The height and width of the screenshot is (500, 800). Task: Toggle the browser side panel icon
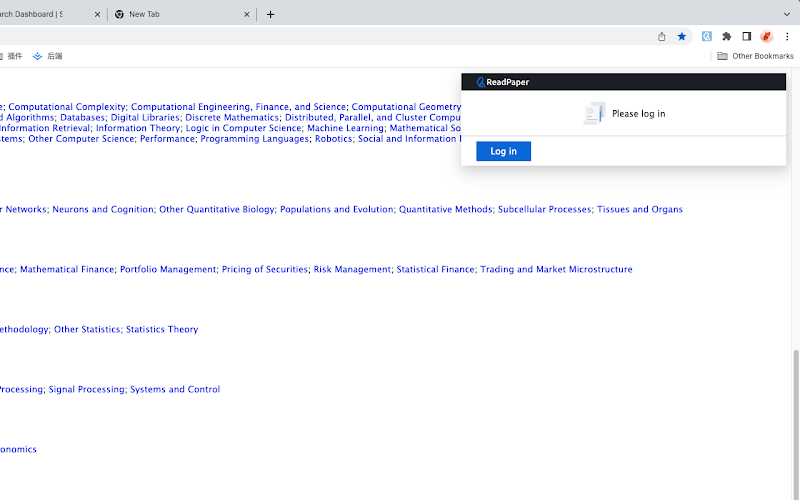pyautogui.click(x=746, y=36)
